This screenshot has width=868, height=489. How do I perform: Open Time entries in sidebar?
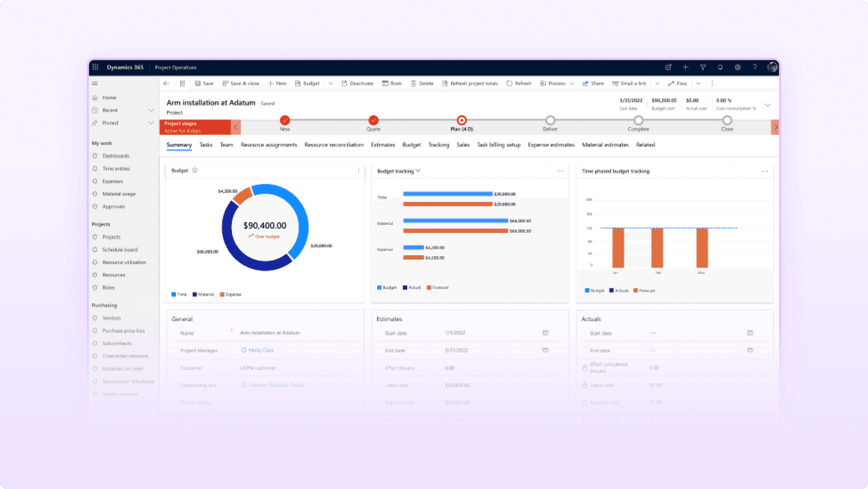tap(116, 168)
